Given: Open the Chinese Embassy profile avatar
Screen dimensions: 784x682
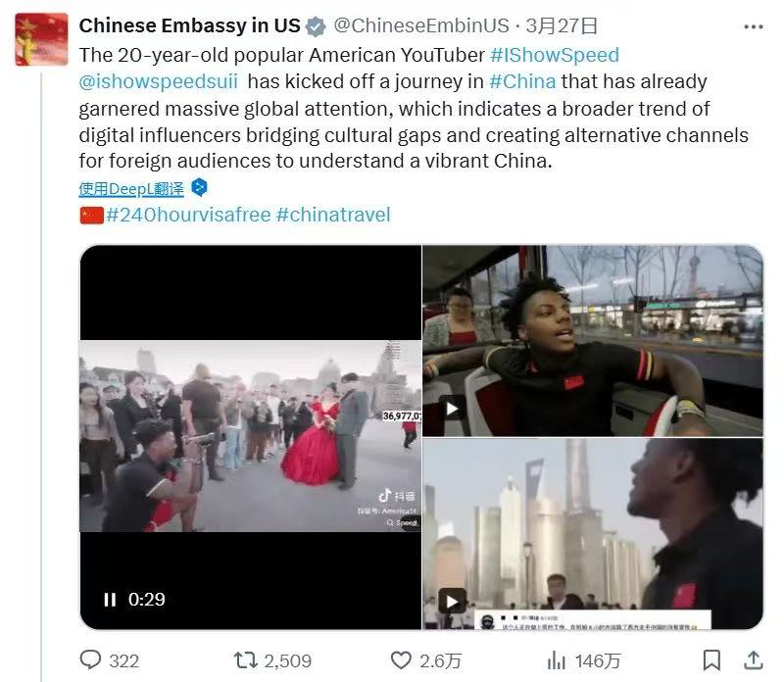Looking at the screenshot, I should click(41, 39).
